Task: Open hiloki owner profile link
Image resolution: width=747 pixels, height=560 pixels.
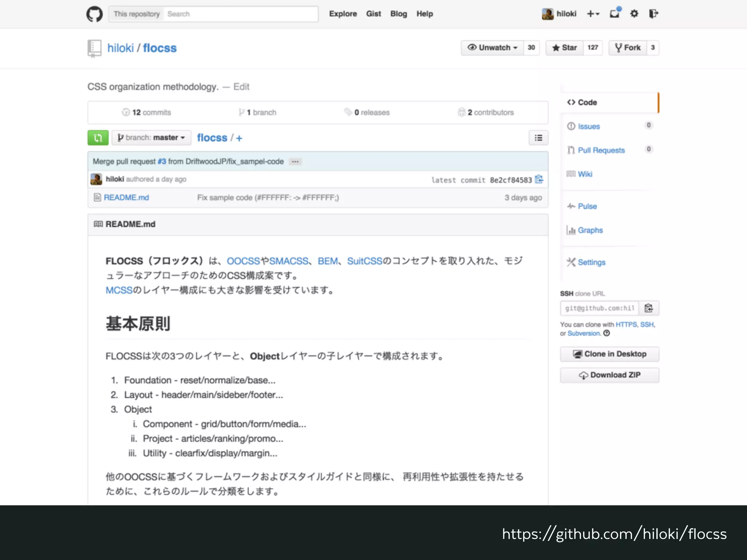Action: point(120,48)
